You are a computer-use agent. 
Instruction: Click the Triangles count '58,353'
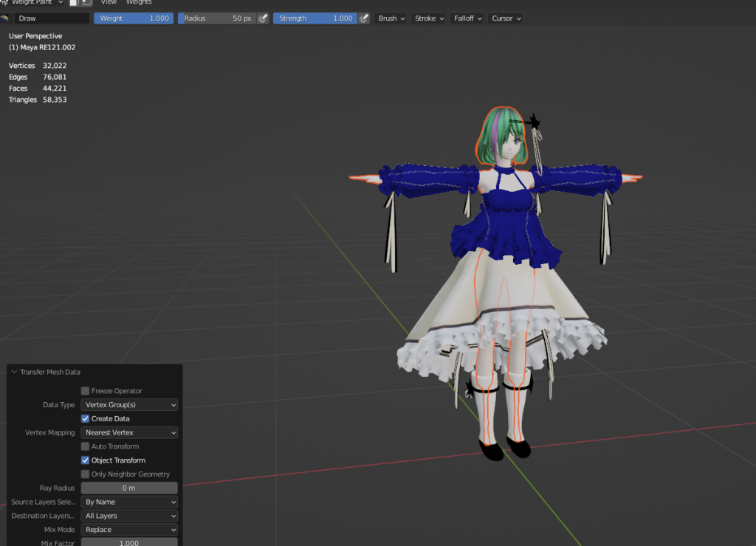(55, 100)
